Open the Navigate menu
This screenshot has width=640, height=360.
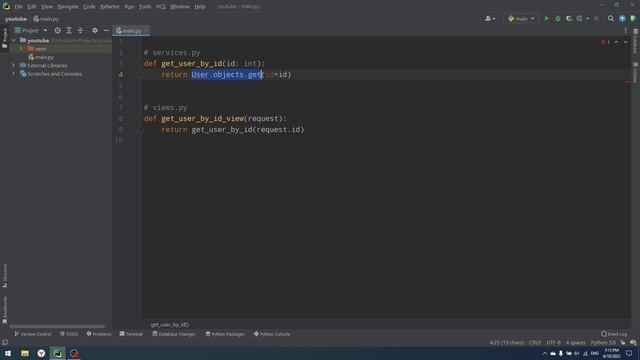click(x=68, y=7)
